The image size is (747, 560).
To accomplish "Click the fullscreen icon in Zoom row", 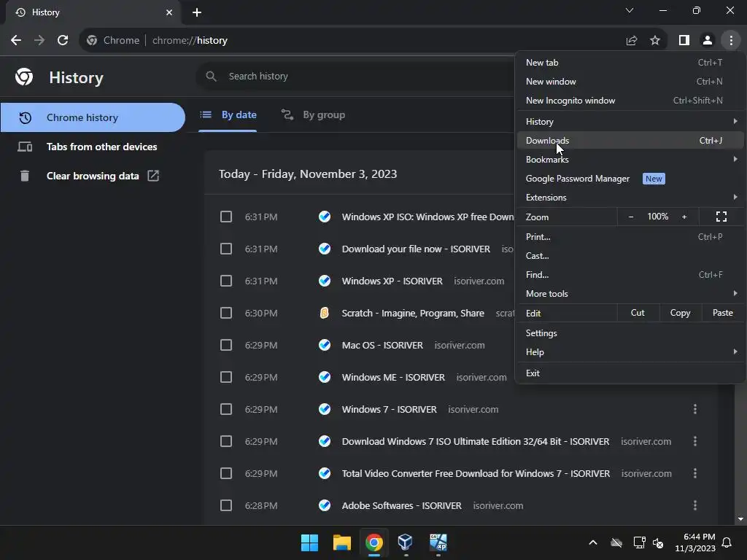I will point(721,217).
